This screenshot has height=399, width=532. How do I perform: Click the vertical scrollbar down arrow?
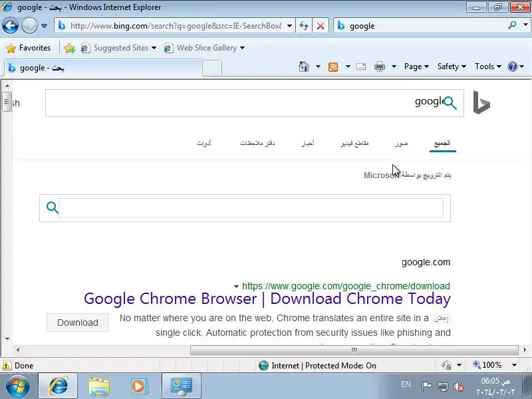7,338
